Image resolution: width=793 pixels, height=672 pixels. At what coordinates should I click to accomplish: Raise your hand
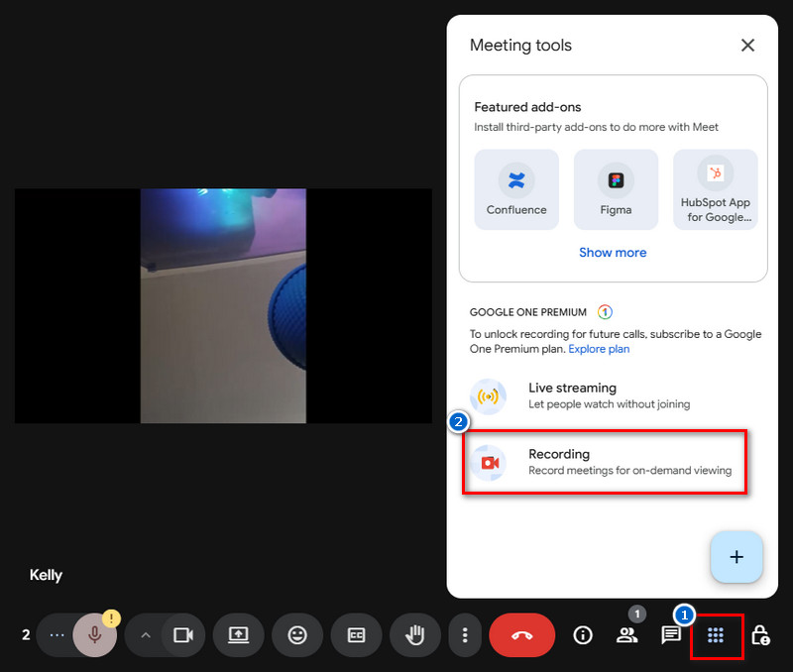point(415,635)
